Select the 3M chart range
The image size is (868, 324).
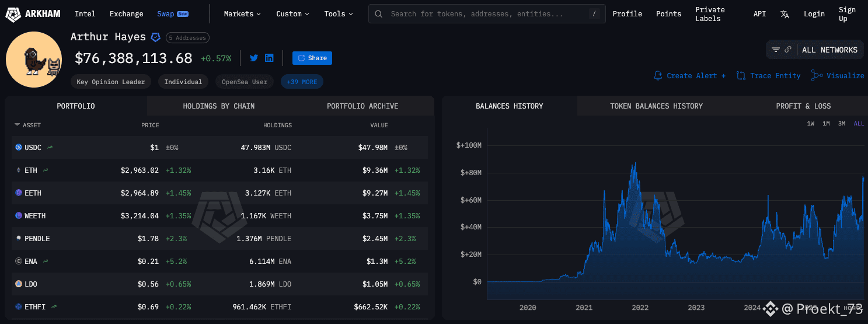tap(842, 124)
